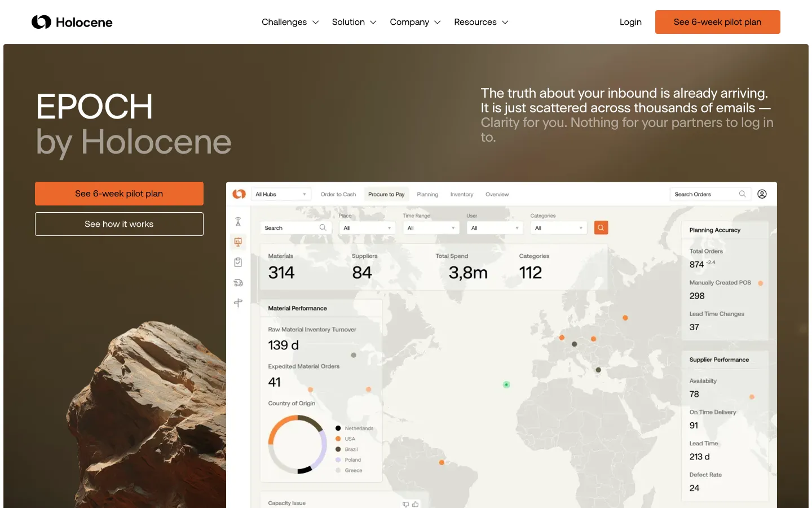
Task: Click the header See 6-week pilot plan button
Action: (x=717, y=22)
